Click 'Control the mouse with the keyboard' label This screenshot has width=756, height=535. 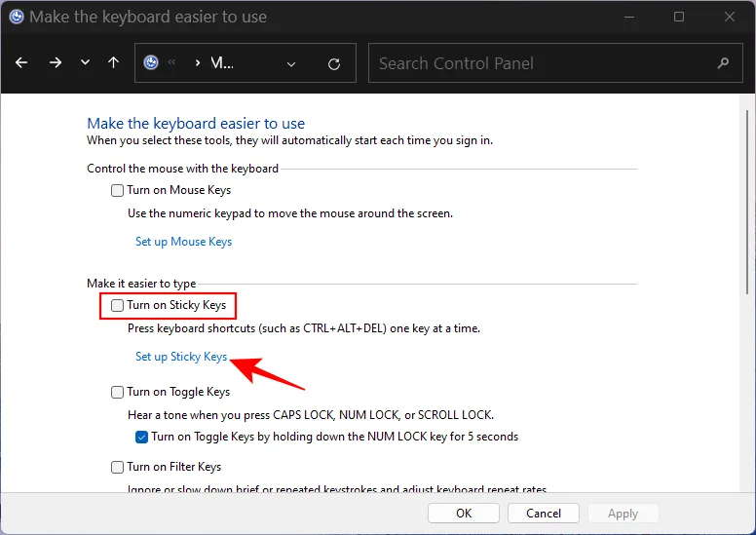pyautogui.click(x=183, y=169)
